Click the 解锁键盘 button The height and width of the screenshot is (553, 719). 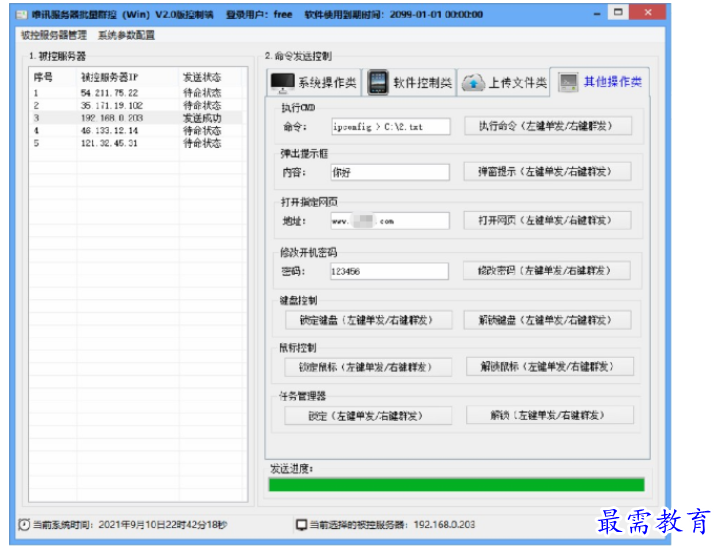click(x=548, y=320)
